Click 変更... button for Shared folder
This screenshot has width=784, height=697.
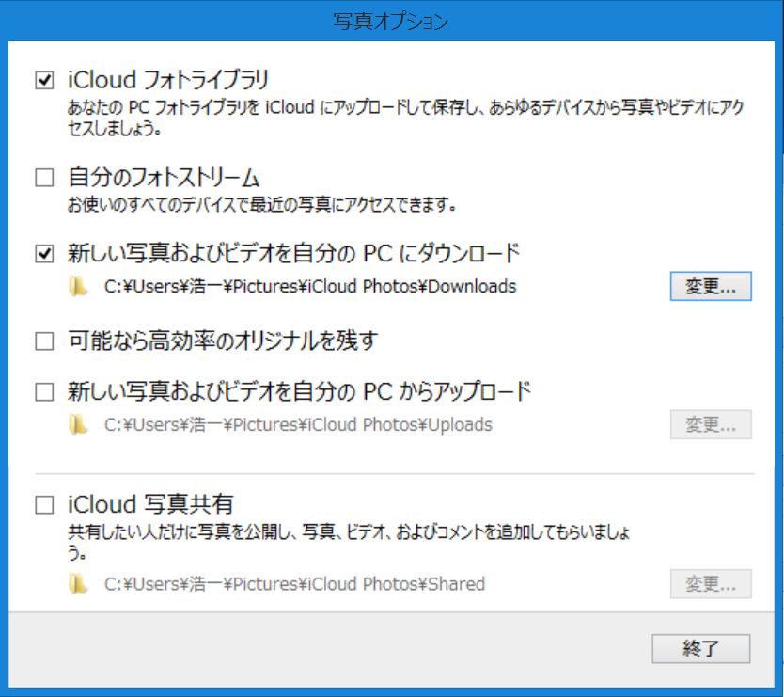tap(711, 583)
